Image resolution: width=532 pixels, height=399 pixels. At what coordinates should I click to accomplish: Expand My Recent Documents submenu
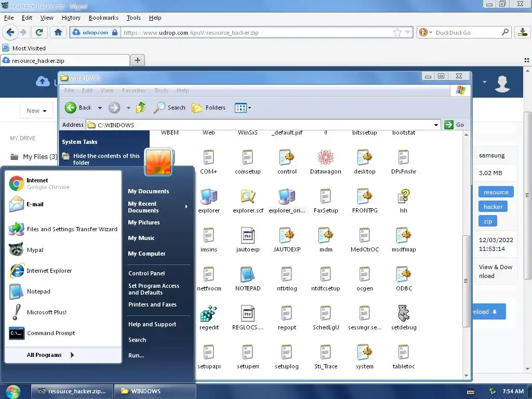[158, 207]
